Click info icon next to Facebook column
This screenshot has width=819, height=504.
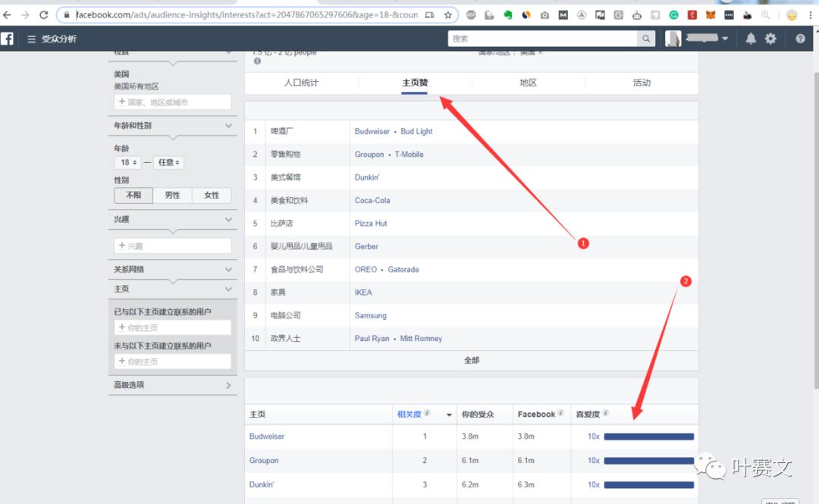point(560,413)
